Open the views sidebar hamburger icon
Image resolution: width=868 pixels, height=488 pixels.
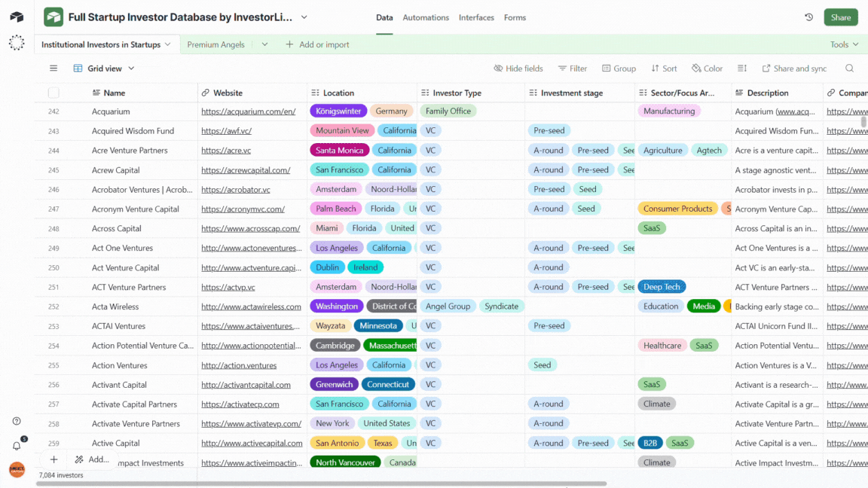coord(53,68)
